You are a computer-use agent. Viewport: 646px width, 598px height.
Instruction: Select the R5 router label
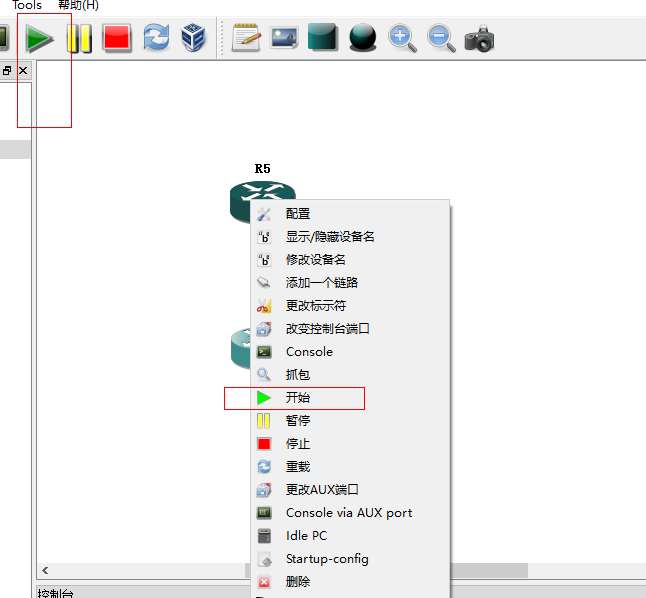[x=262, y=169]
